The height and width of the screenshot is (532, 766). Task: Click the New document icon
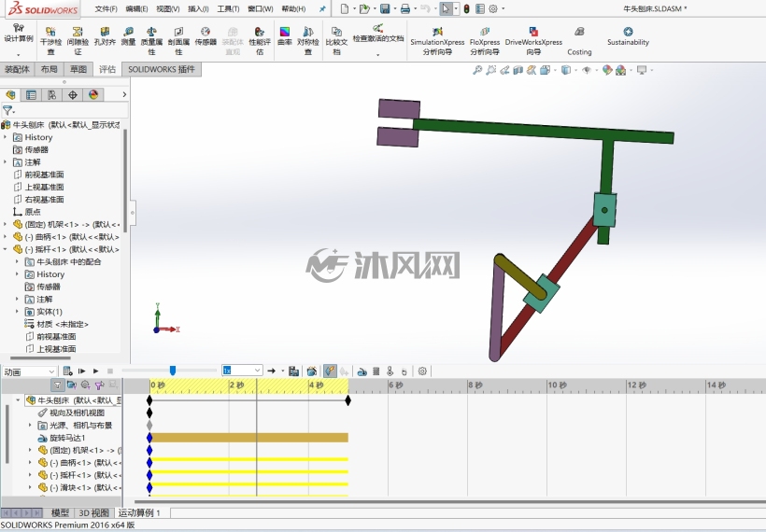click(345, 8)
